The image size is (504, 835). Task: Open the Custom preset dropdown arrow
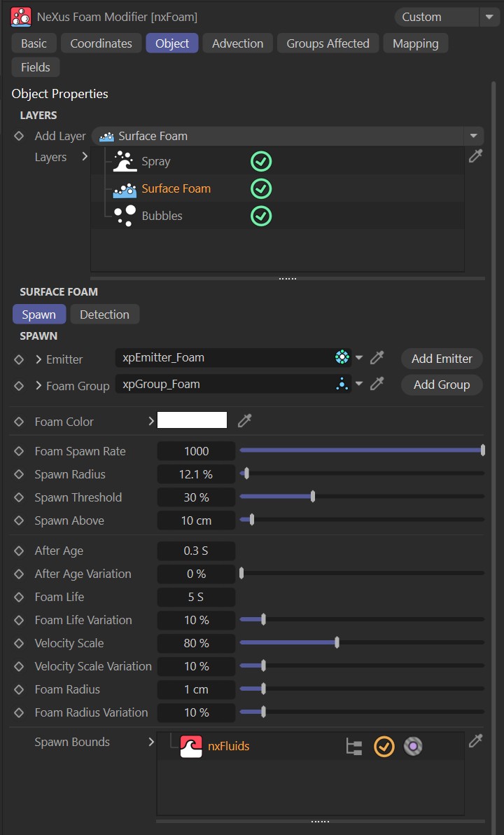(x=489, y=17)
